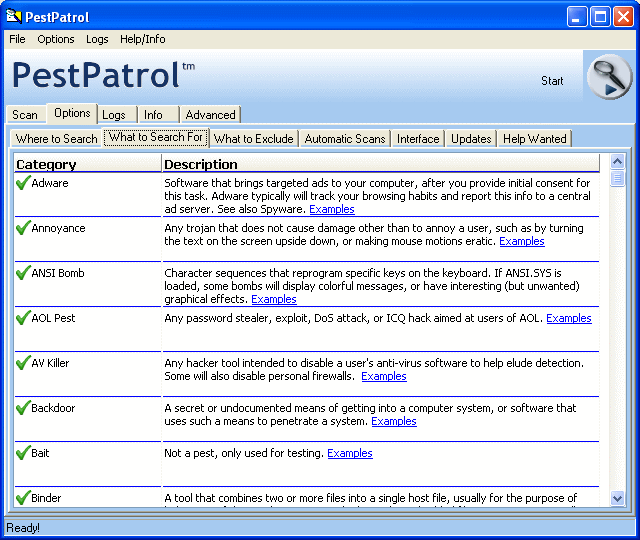Screen dimensions: 640x540
Task: Open the What to Exclude subtab
Action: coord(253,139)
